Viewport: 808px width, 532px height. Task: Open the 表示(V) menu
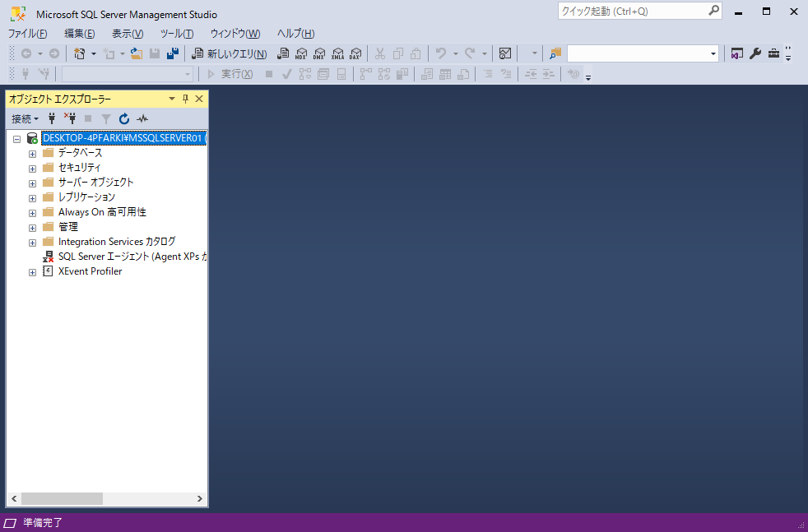pos(128,34)
